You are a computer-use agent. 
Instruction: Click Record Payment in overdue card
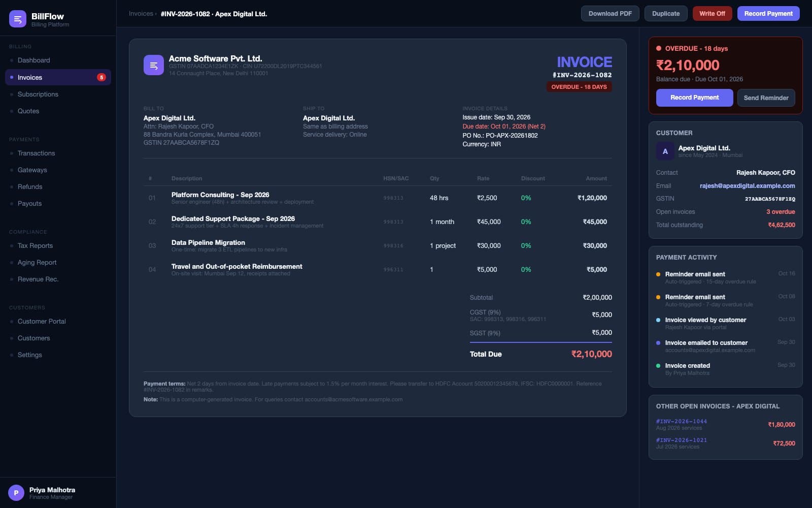(x=694, y=98)
